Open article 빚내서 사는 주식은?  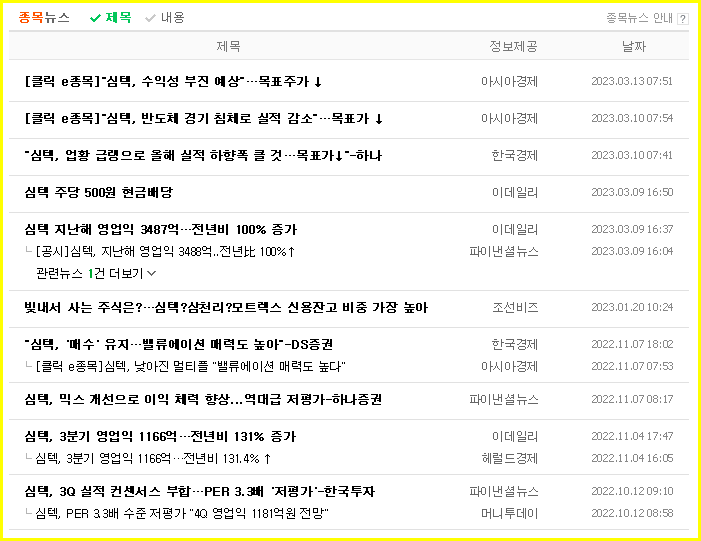226,308
